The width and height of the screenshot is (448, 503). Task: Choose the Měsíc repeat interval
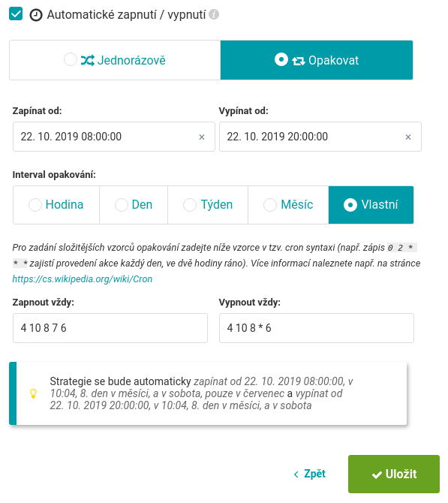(288, 205)
